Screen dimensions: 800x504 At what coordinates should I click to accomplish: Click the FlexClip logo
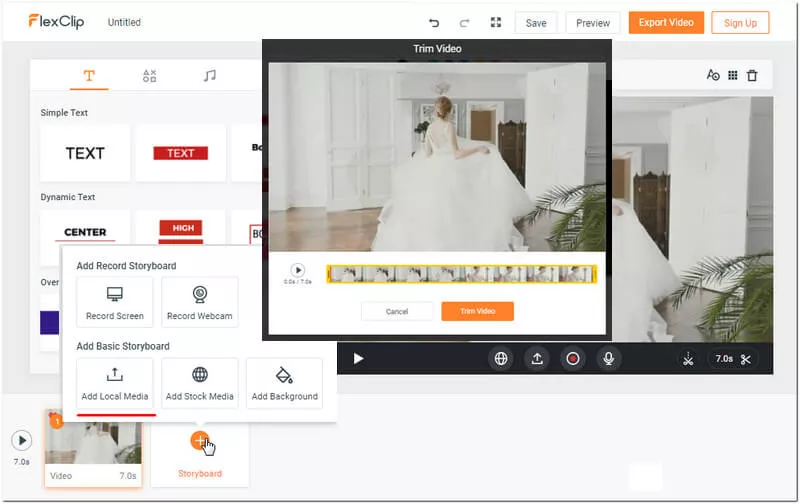(x=56, y=21)
